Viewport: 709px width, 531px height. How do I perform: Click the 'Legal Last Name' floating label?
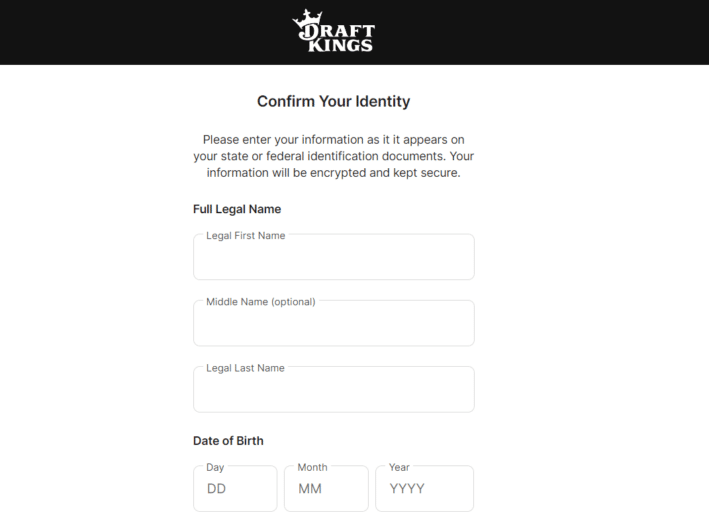click(x=246, y=368)
